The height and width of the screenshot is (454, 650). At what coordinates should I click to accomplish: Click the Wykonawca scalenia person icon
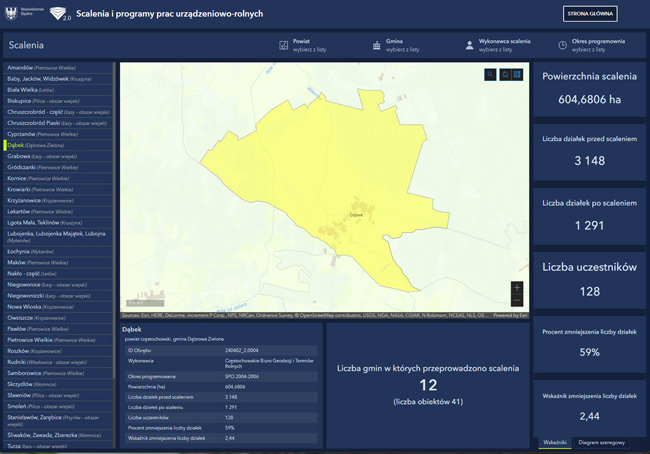coord(469,45)
